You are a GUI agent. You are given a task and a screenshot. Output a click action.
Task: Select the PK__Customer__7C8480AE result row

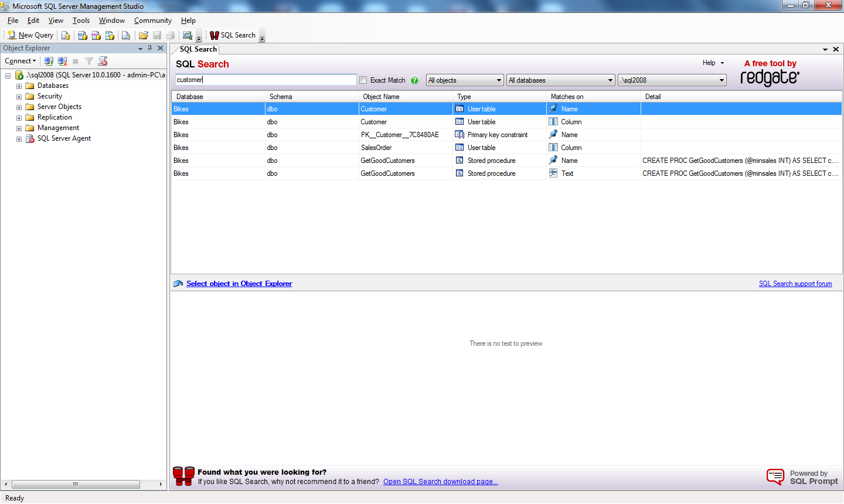[x=506, y=135]
